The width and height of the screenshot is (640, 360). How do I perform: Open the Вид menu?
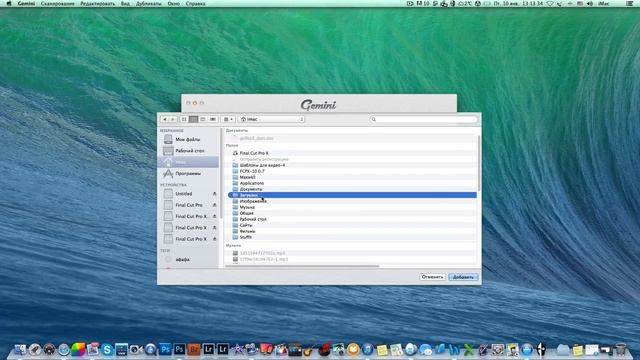point(125,3)
